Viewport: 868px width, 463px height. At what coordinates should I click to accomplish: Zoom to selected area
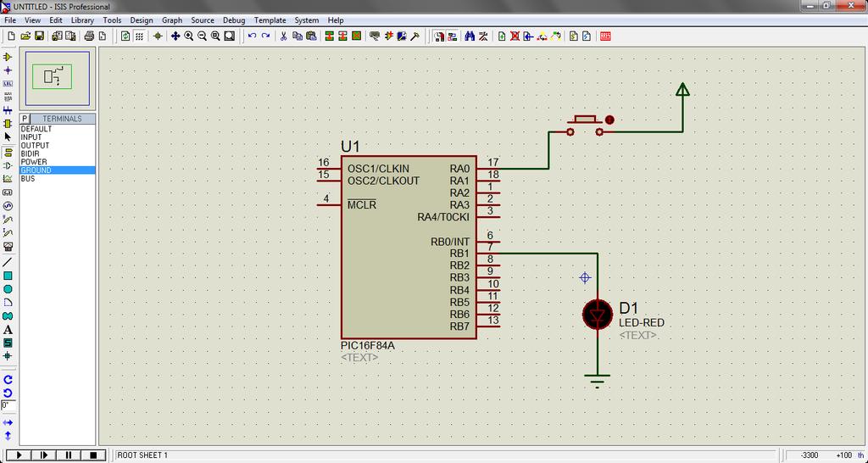point(229,36)
